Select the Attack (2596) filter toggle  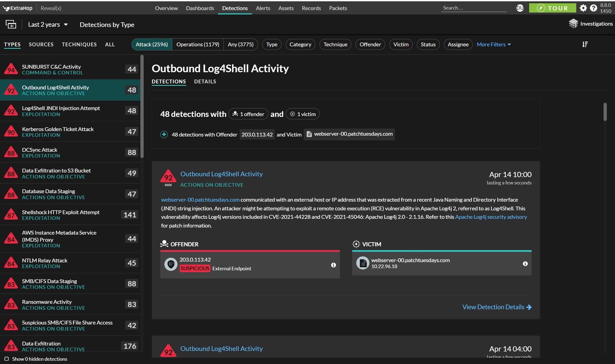pyautogui.click(x=152, y=45)
